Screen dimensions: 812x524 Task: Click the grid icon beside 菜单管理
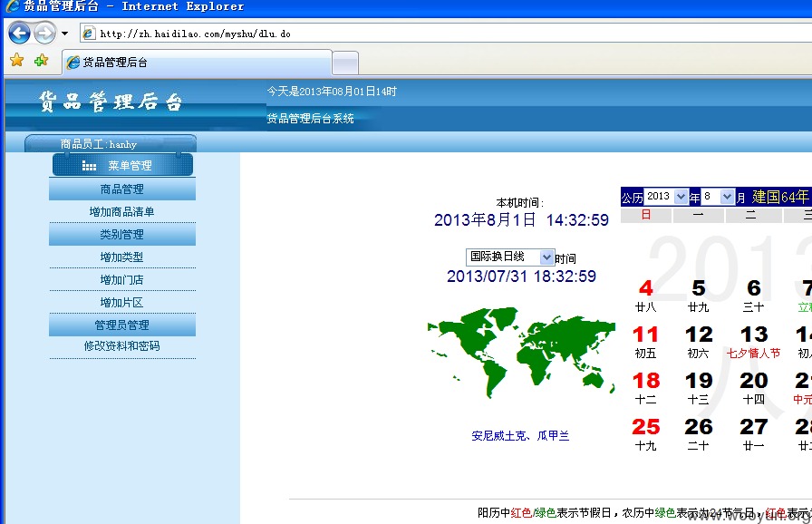pos(89,166)
